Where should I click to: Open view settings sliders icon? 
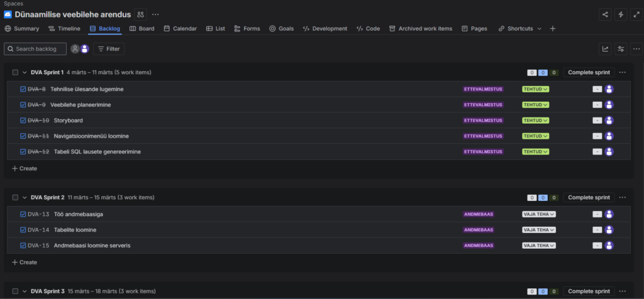[x=621, y=49]
